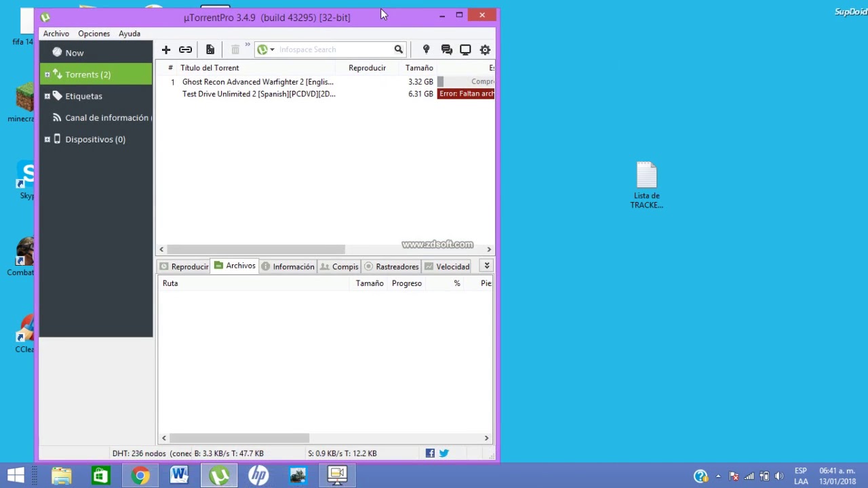Expand the Dispositivos (0) node
Viewport: 868px width, 488px height.
click(x=47, y=140)
